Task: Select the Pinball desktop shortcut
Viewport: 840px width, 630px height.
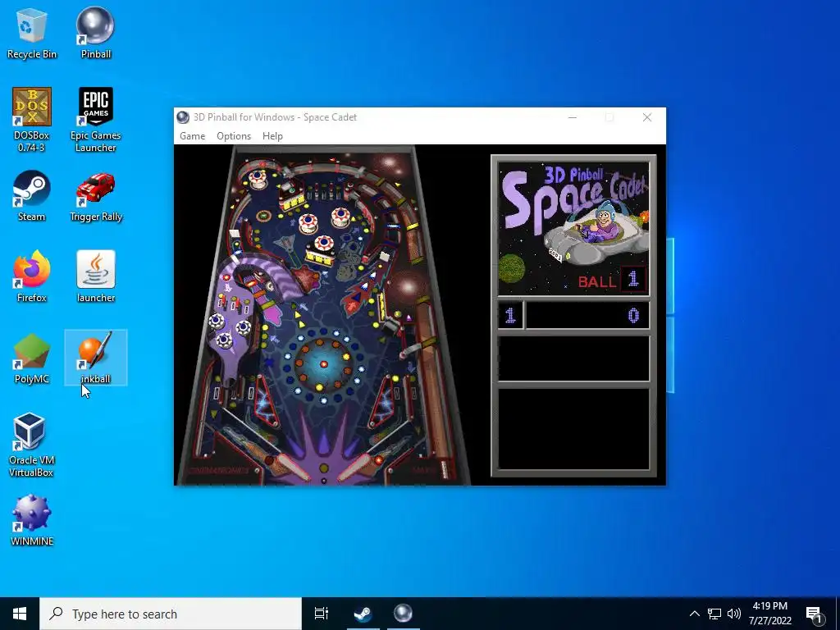Action: tap(95, 34)
